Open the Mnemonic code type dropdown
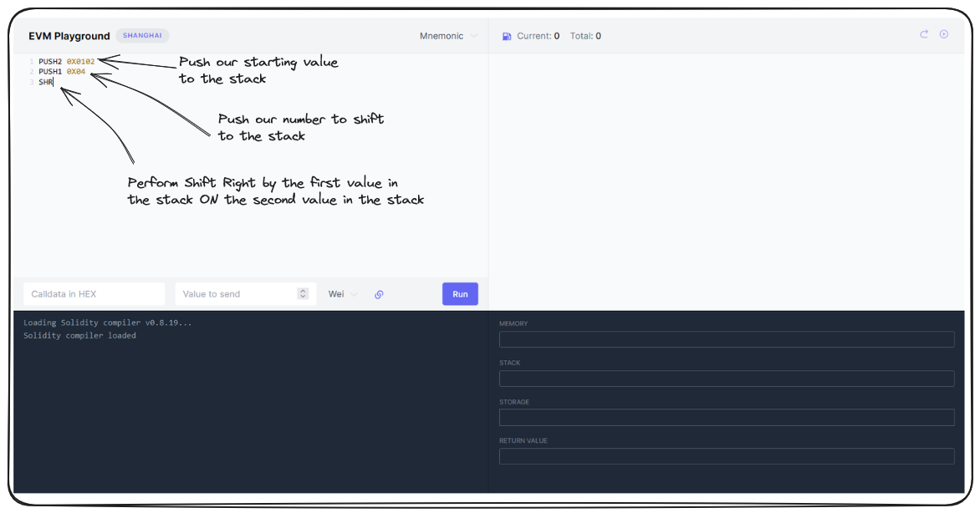The height and width of the screenshot is (513, 980). click(x=448, y=36)
